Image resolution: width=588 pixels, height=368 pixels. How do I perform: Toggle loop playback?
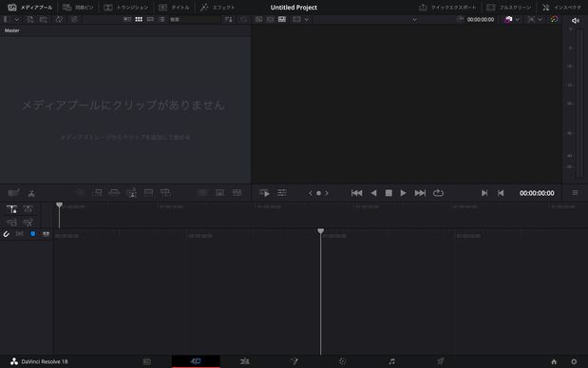point(438,193)
